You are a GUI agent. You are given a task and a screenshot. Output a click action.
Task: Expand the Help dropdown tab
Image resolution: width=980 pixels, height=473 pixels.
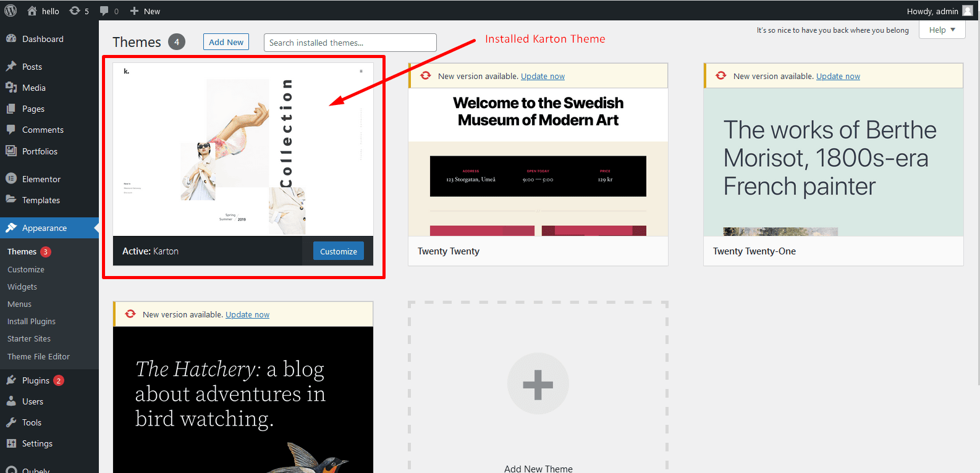pyautogui.click(x=942, y=30)
